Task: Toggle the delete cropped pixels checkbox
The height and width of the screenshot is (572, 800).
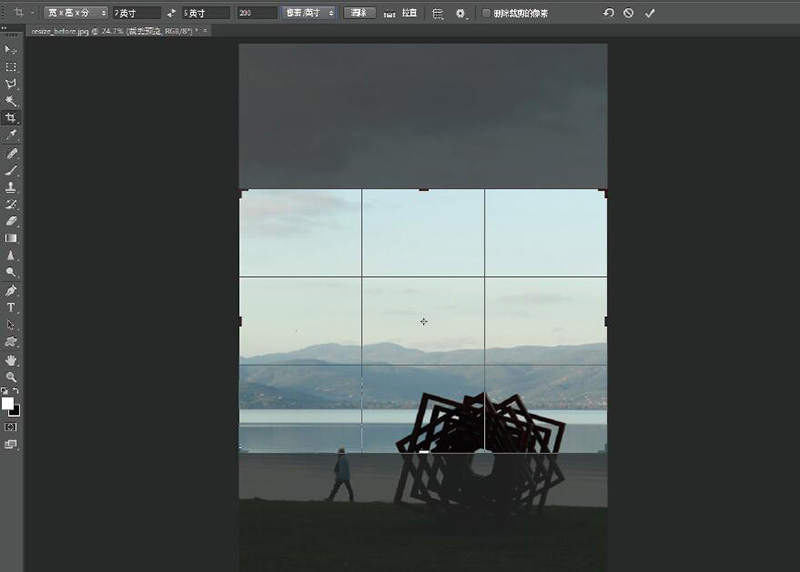Action: pyautogui.click(x=486, y=14)
